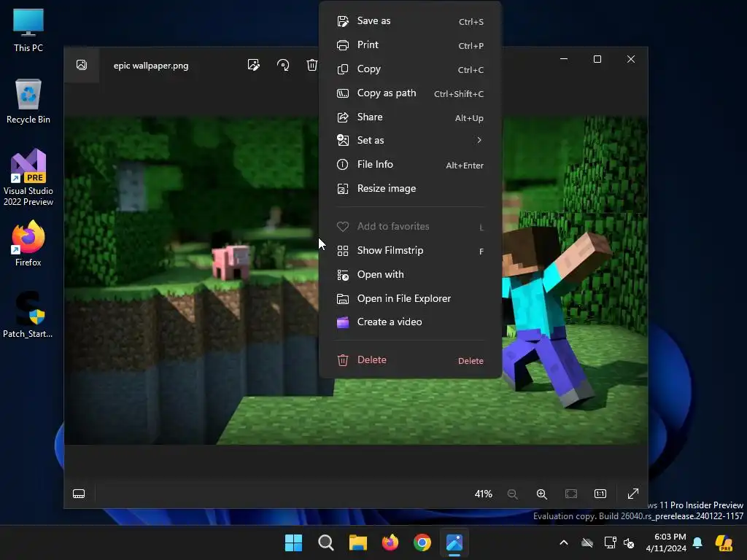The width and height of the screenshot is (747, 560).
Task: Choose Copy as path menu entry
Action: coord(410,93)
